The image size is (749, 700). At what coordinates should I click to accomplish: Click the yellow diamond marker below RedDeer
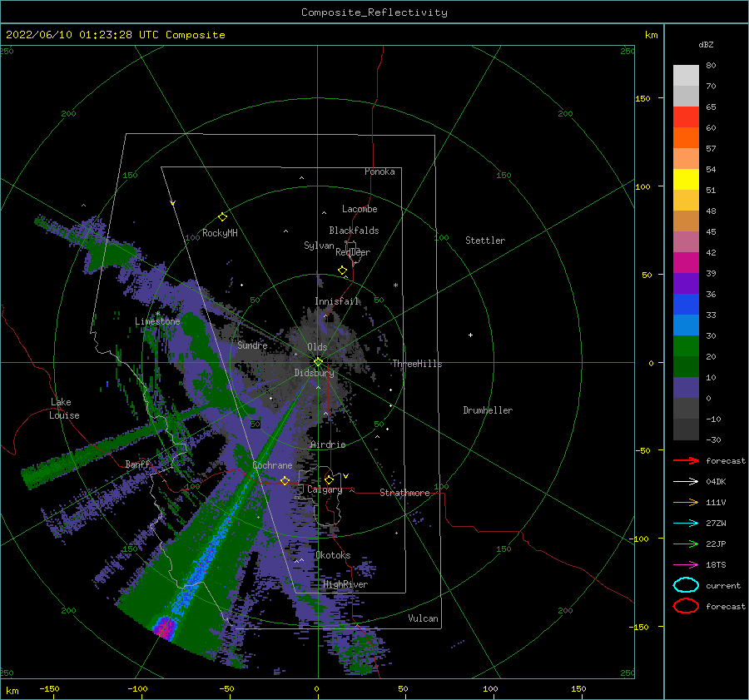point(342,271)
